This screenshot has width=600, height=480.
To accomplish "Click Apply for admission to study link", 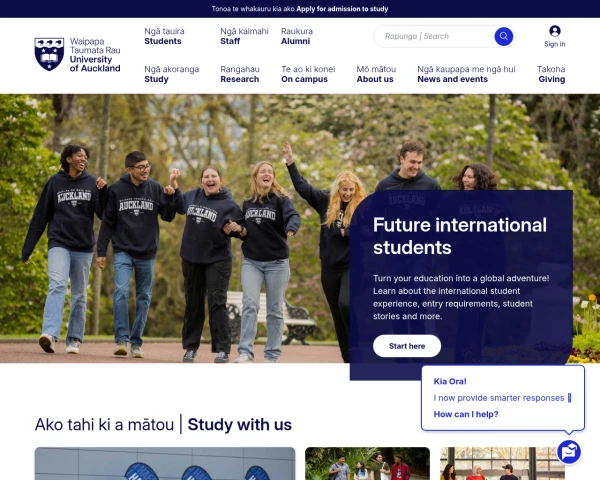I will [342, 9].
